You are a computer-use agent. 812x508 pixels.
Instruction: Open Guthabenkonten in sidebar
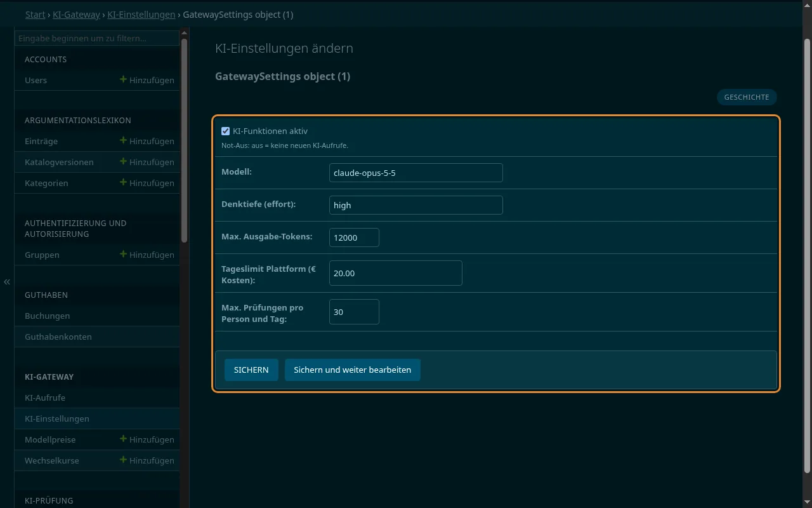pyautogui.click(x=58, y=337)
